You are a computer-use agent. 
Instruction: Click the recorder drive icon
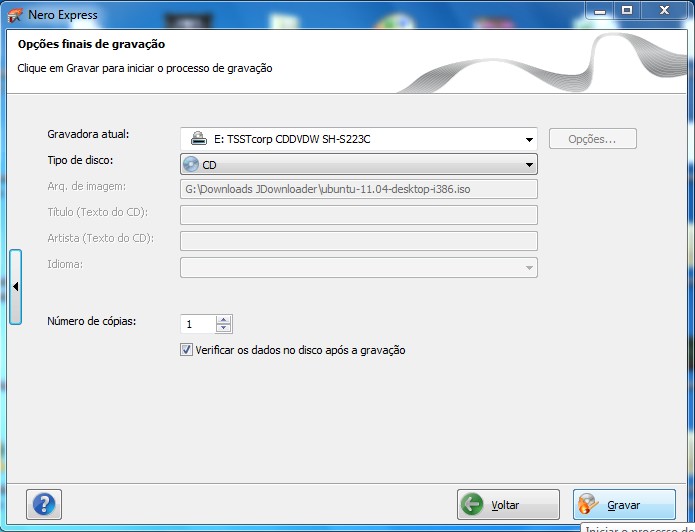[x=199, y=139]
